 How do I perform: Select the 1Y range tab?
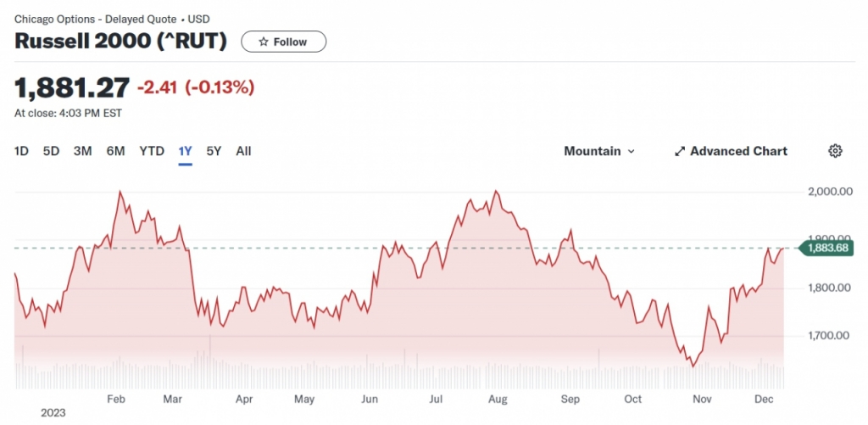186,151
